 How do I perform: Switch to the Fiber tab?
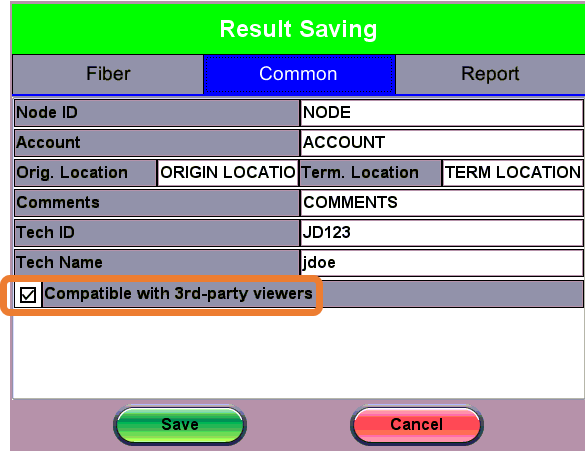[x=108, y=74]
